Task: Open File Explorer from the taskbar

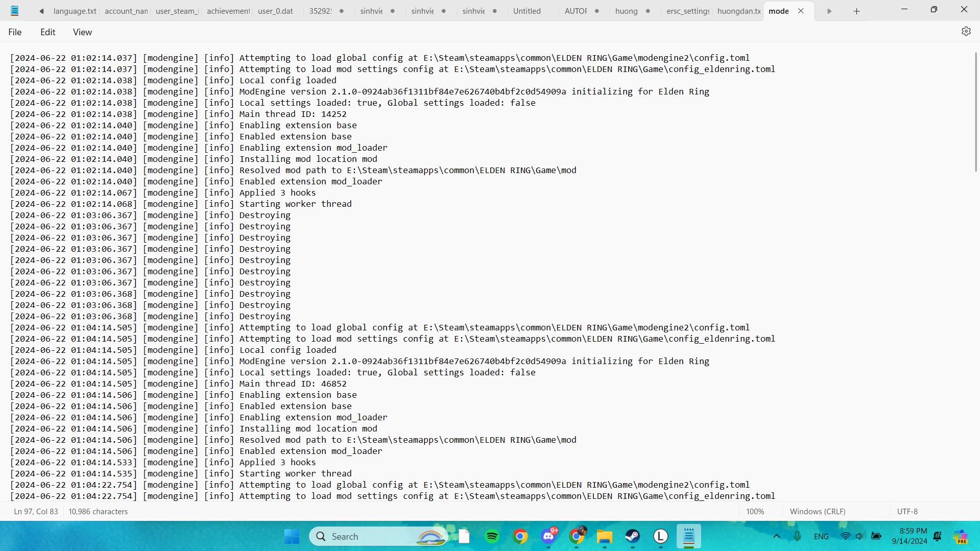Action: tap(605, 536)
